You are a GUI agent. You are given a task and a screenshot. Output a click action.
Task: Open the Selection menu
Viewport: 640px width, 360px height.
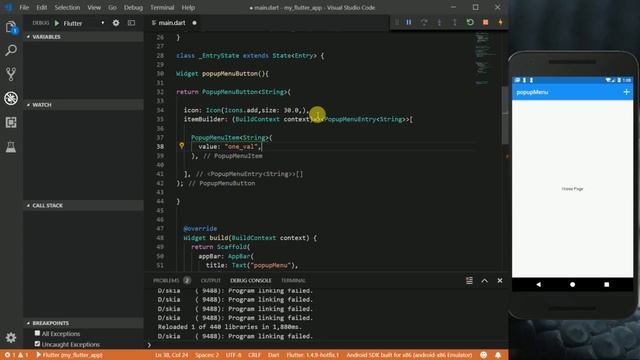pos(67,7)
